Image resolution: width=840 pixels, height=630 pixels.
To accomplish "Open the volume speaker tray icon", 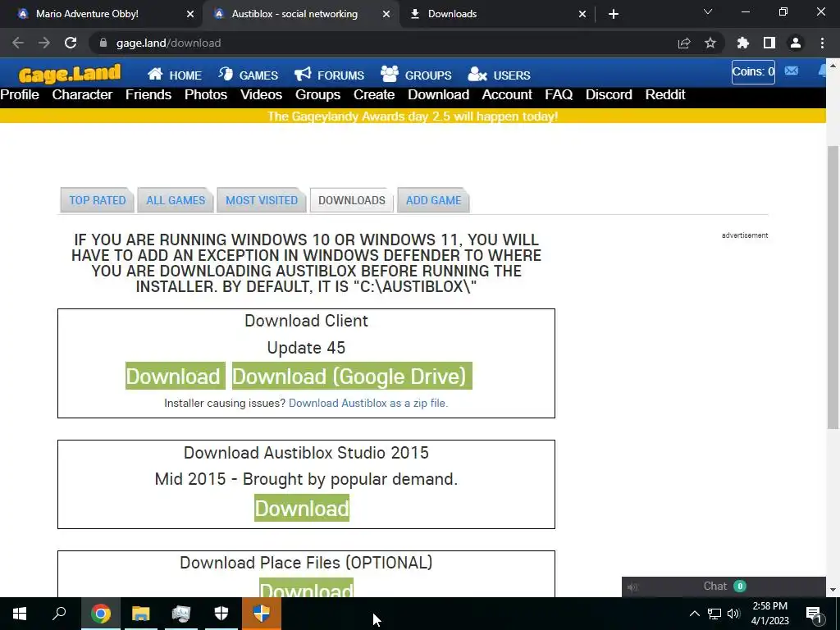I will pyautogui.click(x=734, y=614).
